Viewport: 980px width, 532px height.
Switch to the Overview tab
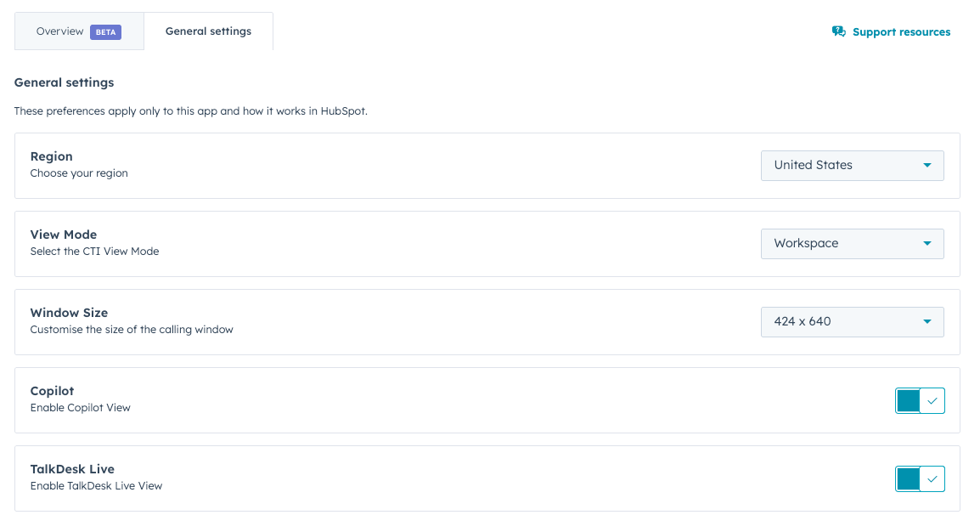point(59,31)
